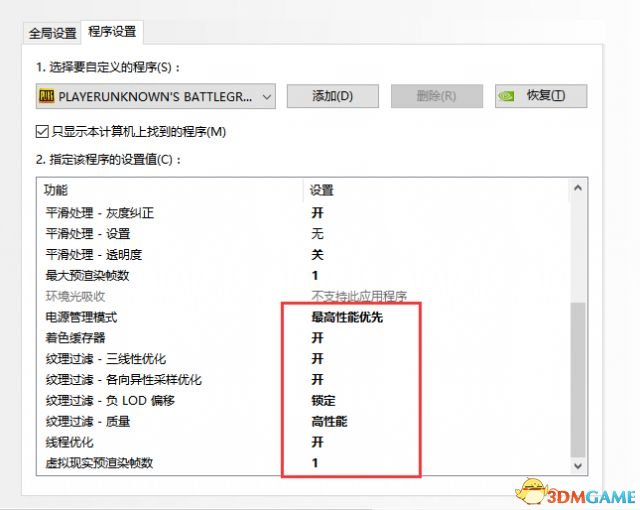The width and height of the screenshot is (640, 510).
Task: Click the 最高性能优先 setting value
Action: 347,317
